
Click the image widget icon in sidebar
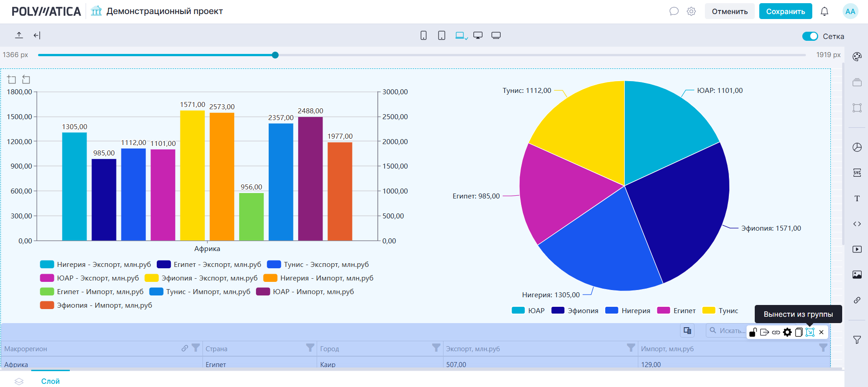[x=857, y=275]
